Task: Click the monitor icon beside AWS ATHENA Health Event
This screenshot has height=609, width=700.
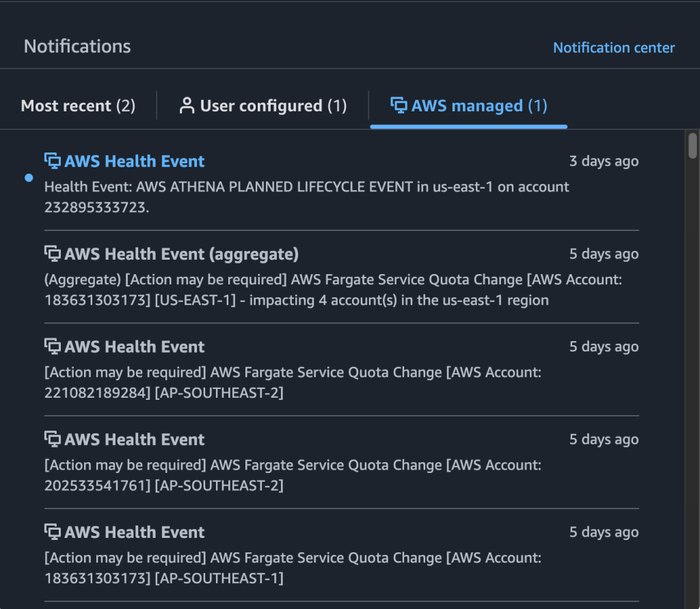Action: click(51, 161)
